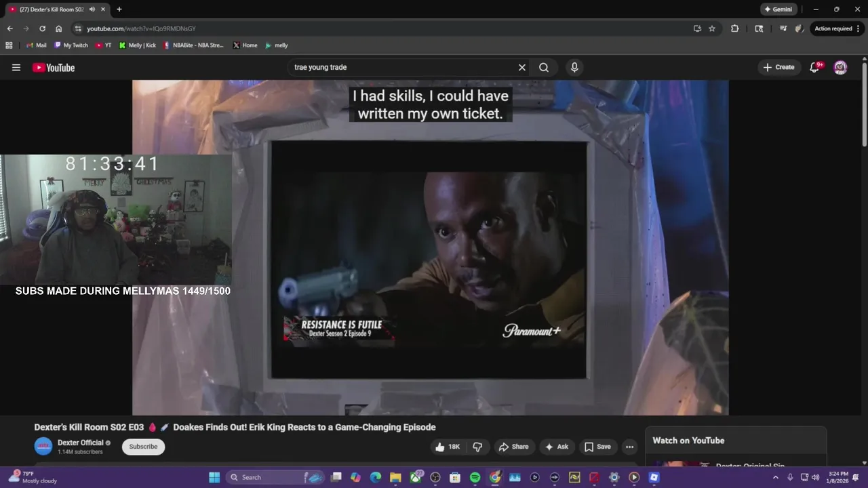
Task: Close the Dexter's Kill Room tab
Action: (102, 9)
